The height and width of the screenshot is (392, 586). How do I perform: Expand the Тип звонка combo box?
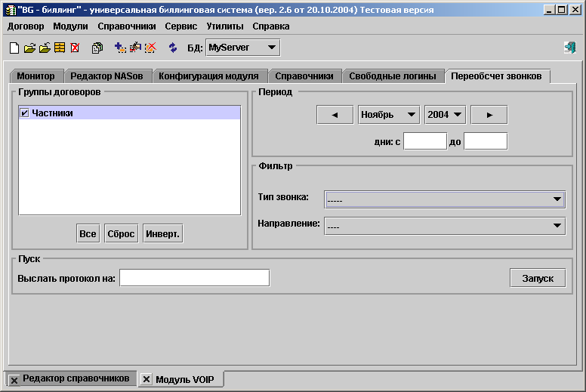pyautogui.click(x=557, y=199)
